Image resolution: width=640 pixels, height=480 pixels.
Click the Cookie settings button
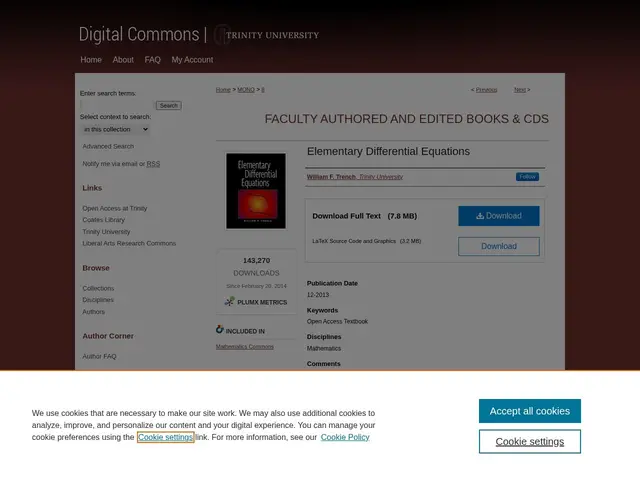click(529, 441)
